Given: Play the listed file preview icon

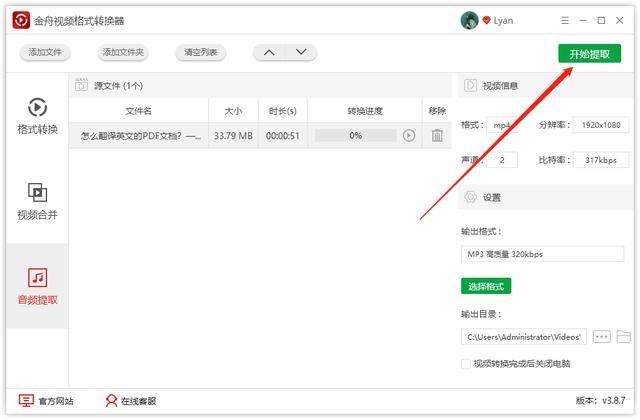Looking at the screenshot, I should click(409, 136).
